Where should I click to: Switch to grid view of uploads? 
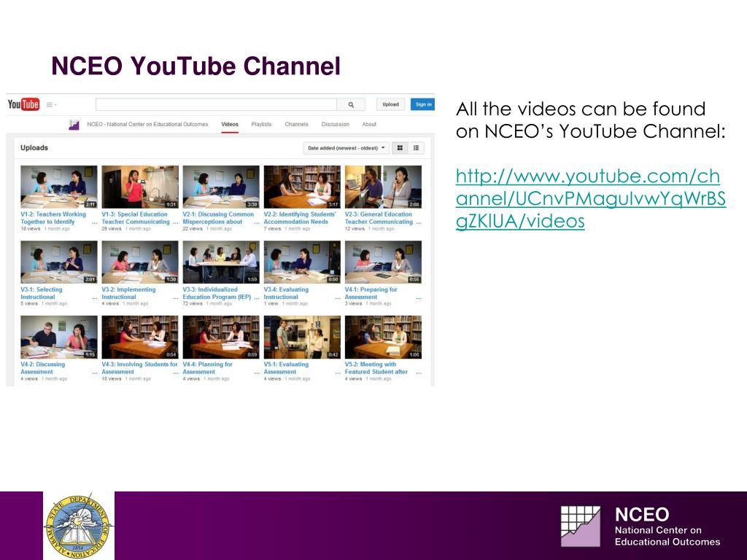[400, 148]
